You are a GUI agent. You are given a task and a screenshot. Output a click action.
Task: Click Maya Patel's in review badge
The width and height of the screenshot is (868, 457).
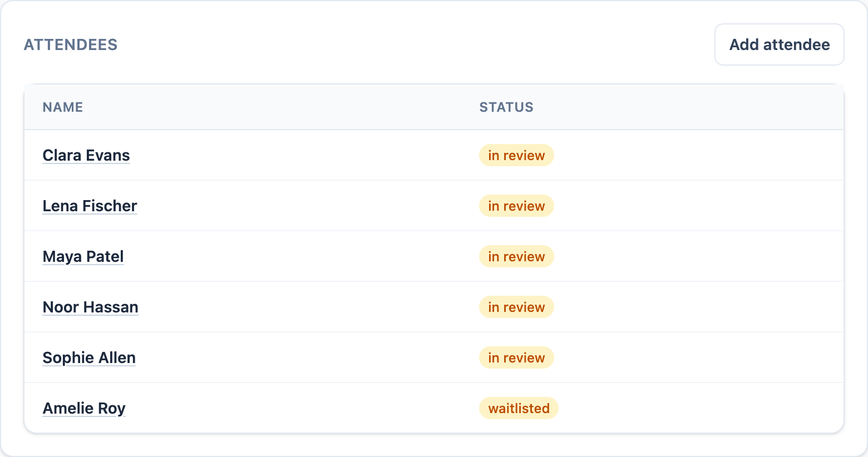point(516,256)
